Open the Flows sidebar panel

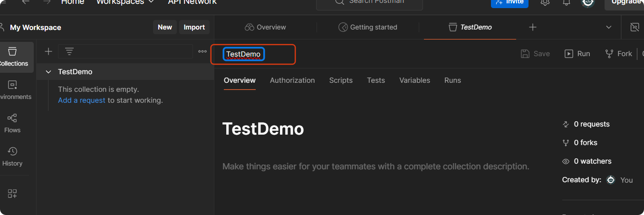pyautogui.click(x=12, y=123)
